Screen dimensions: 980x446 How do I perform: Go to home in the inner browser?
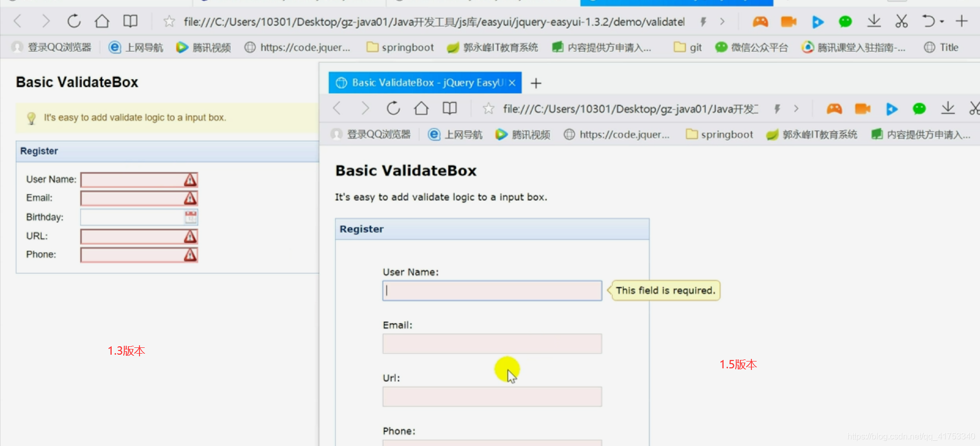point(421,109)
